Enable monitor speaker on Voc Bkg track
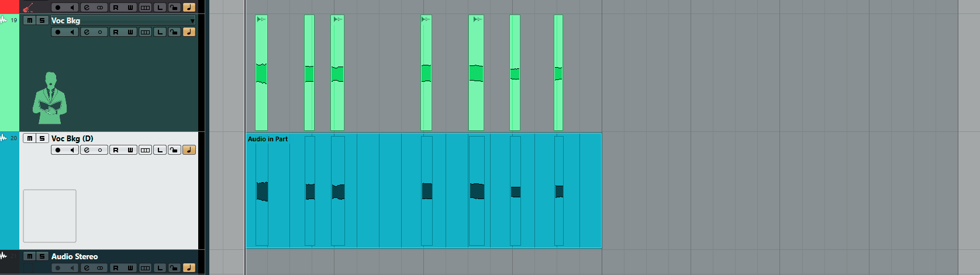Viewport: 980px width, 275px height. coord(72,32)
